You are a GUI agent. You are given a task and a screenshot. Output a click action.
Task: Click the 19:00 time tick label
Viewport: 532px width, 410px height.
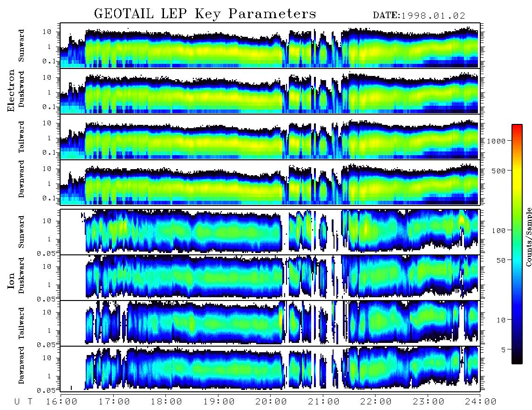[219, 402]
